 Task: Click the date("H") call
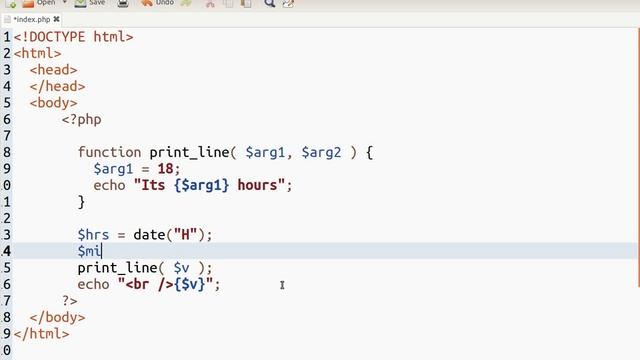pos(169,235)
